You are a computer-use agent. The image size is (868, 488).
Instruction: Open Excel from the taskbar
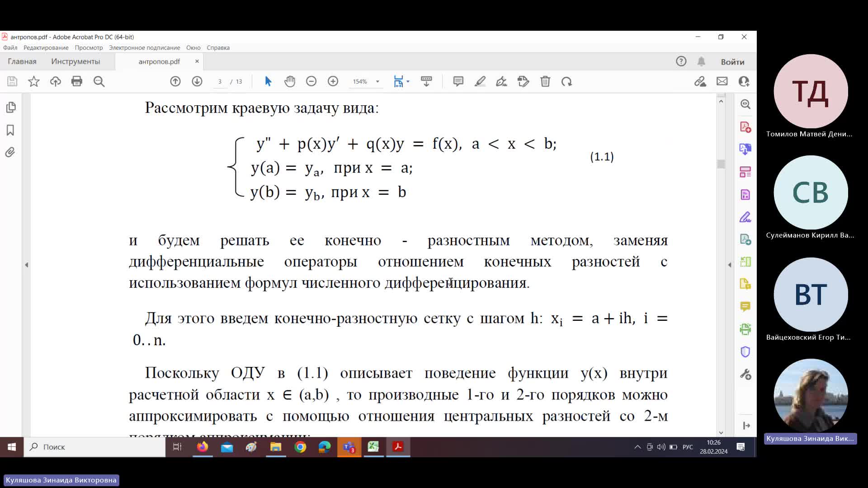pos(373,447)
